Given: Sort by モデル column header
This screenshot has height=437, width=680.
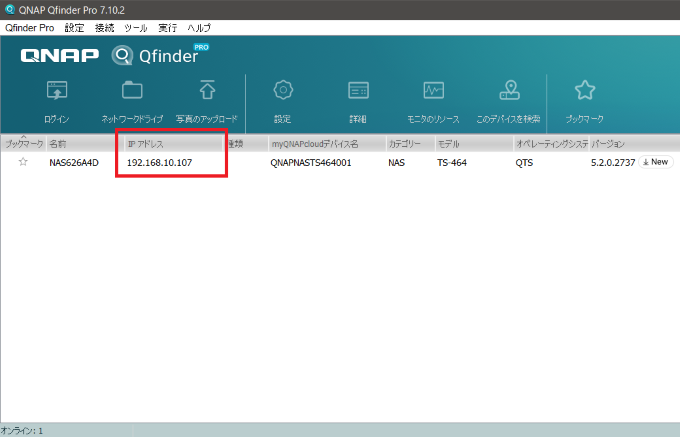Looking at the screenshot, I should tap(474, 144).
